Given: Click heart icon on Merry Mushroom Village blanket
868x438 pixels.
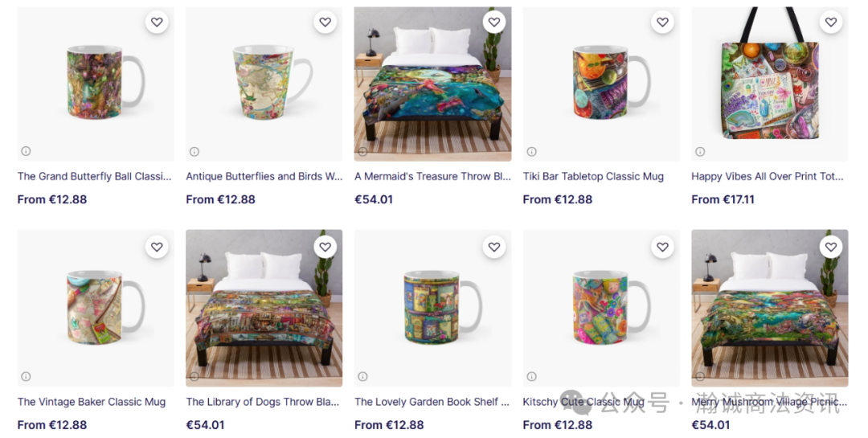Looking at the screenshot, I should tap(831, 247).
